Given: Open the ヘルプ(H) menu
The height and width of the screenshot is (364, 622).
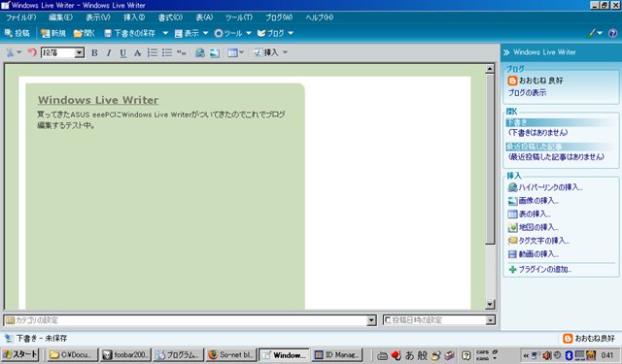Looking at the screenshot, I should click(x=320, y=17).
